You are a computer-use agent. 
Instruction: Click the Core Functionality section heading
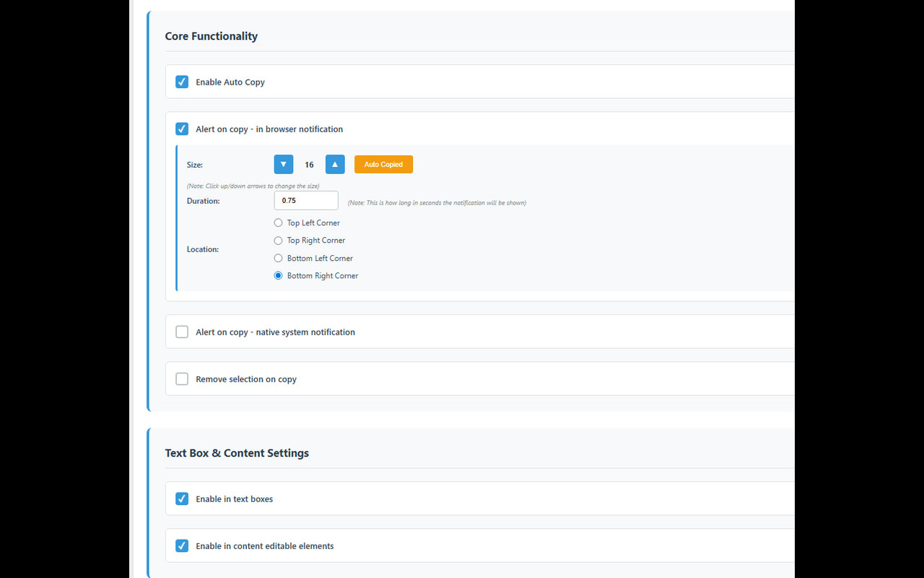pyautogui.click(x=212, y=36)
